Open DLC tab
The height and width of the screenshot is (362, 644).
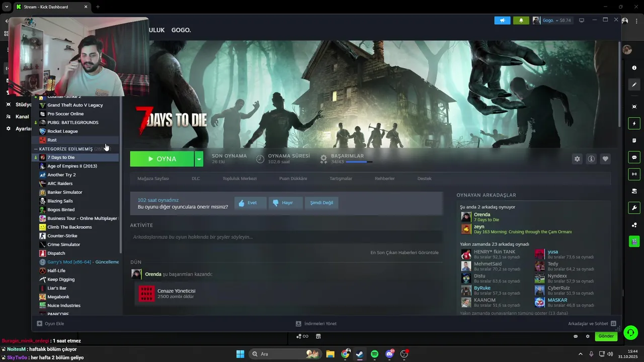pos(196,178)
